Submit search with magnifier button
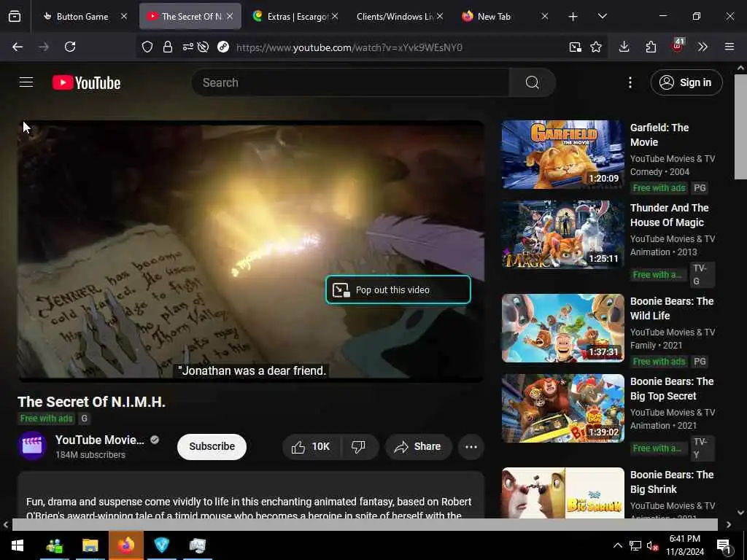 [532, 82]
